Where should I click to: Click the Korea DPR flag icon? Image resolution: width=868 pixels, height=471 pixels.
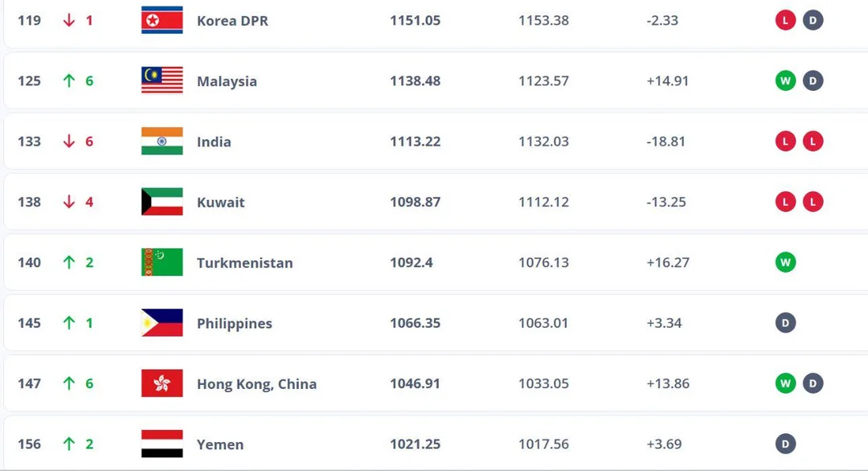click(x=162, y=20)
